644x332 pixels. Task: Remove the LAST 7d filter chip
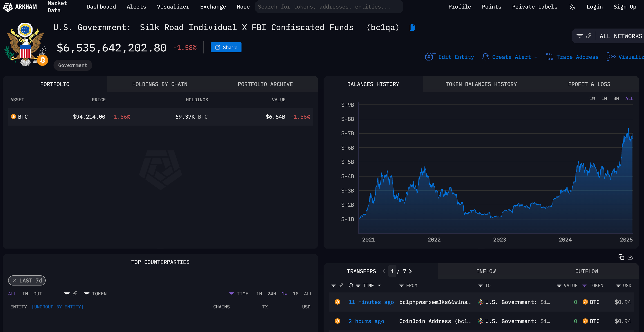(x=14, y=281)
